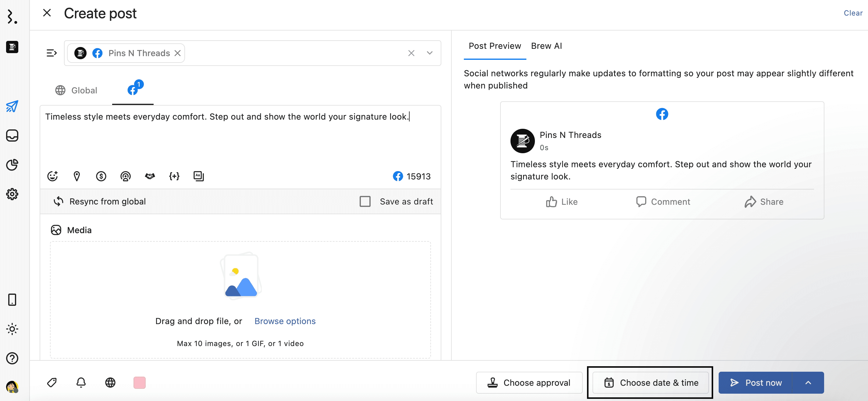868x401 pixels.
Task: Click the Browse options link
Action: click(285, 321)
